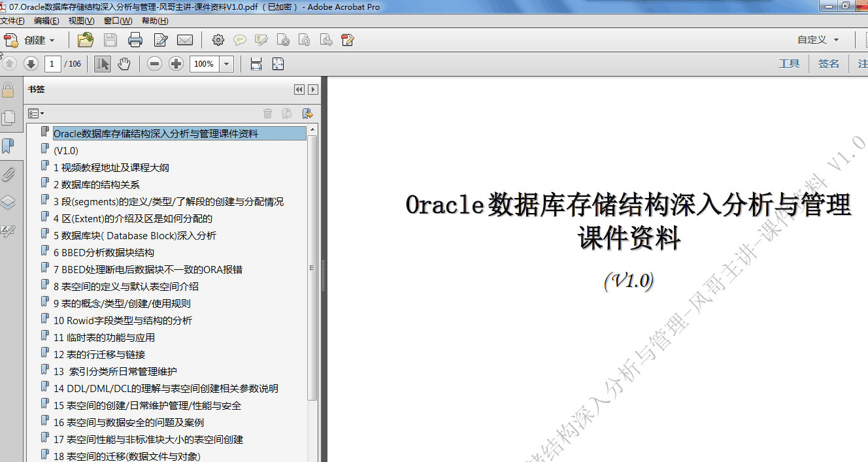Click the Open file folder icon
This screenshot has width=868, height=462.
tap(86, 40)
